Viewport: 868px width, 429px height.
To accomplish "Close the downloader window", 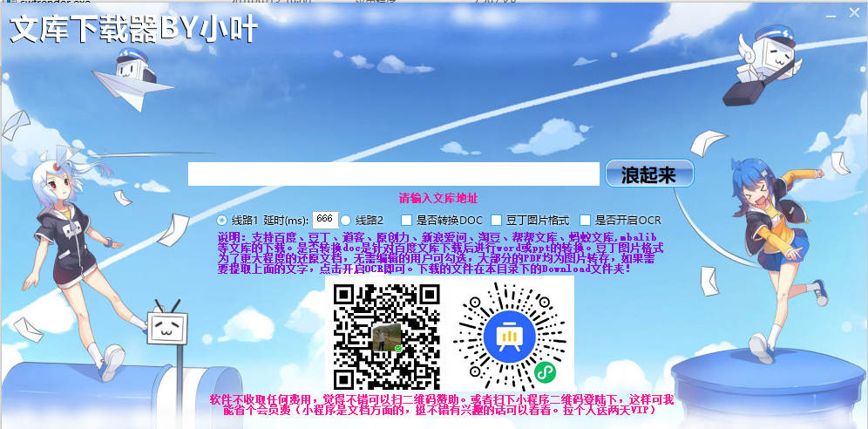I will click(x=855, y=13).
